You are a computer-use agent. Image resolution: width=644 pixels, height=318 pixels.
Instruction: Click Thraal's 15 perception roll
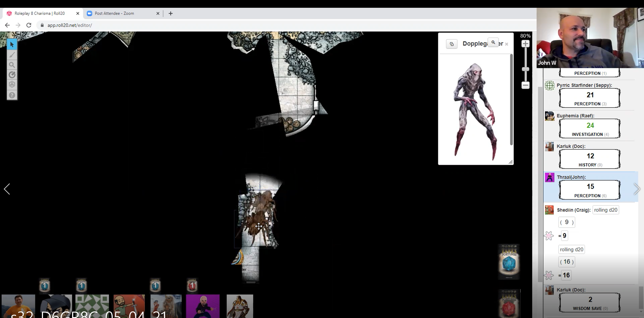[x=589, y=190]
